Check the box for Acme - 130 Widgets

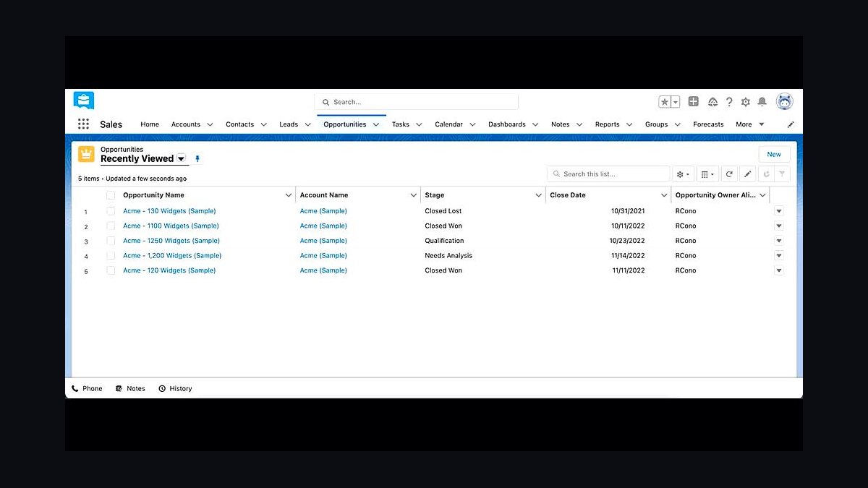click(111, 211)
